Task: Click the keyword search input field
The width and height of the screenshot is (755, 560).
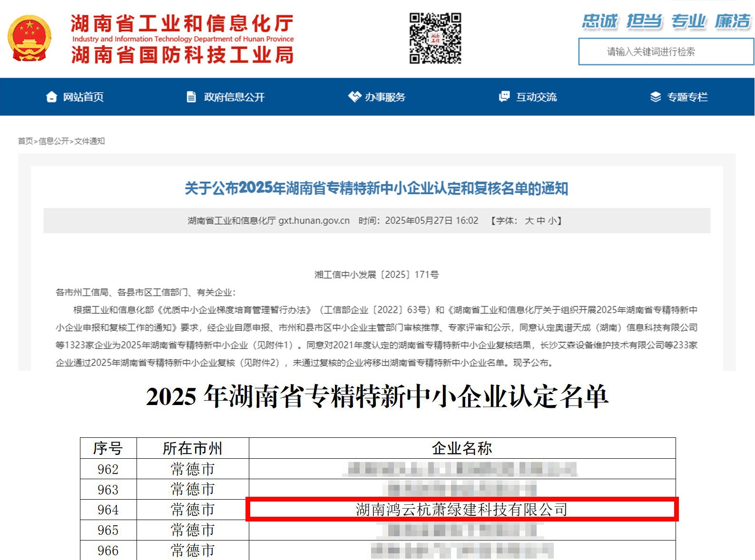Action: click(666, 52)
